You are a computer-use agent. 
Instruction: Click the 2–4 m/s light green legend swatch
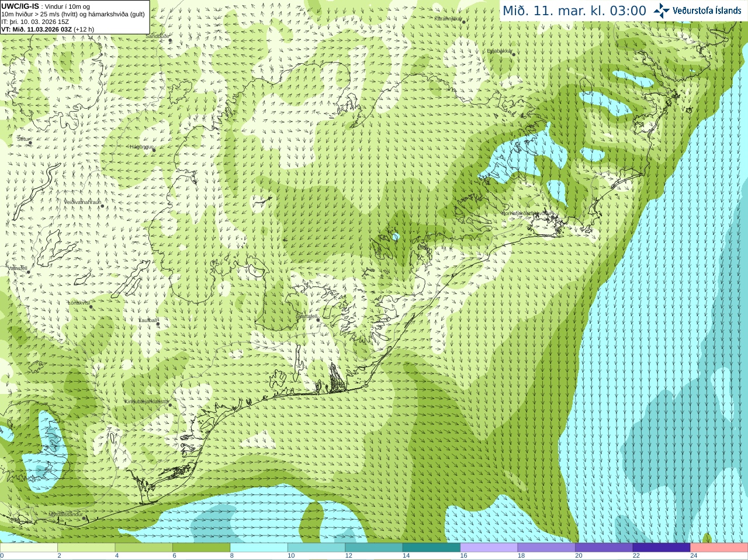point(86,548)
